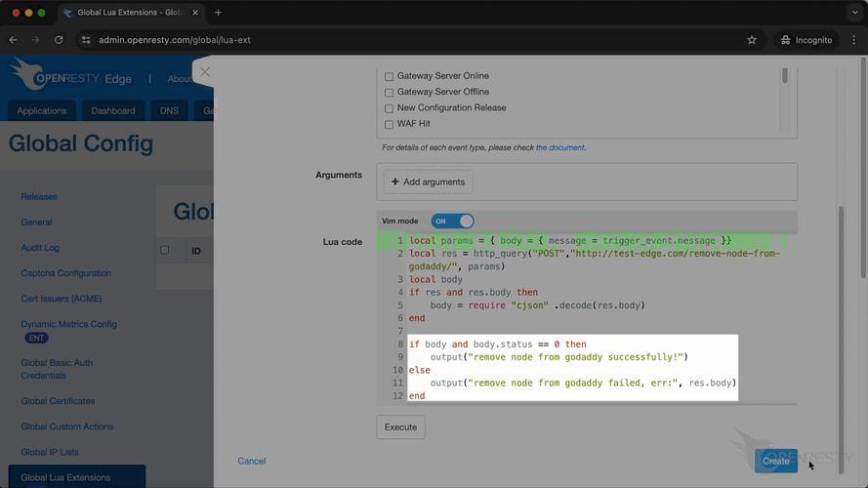
Task: Toggle the Vim mode switch off
Action: 452,221
